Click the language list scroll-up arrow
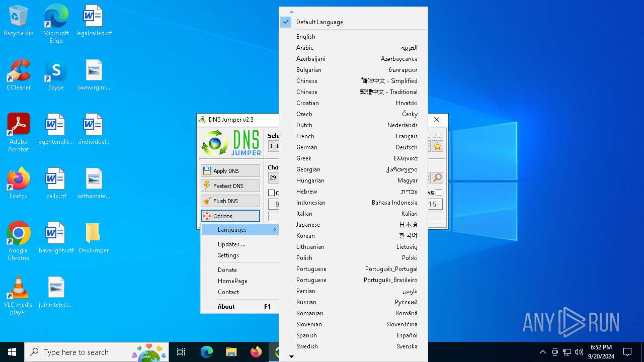Viewport: 644px width, 362px height. pyautogui.click(x=291, y=12)
